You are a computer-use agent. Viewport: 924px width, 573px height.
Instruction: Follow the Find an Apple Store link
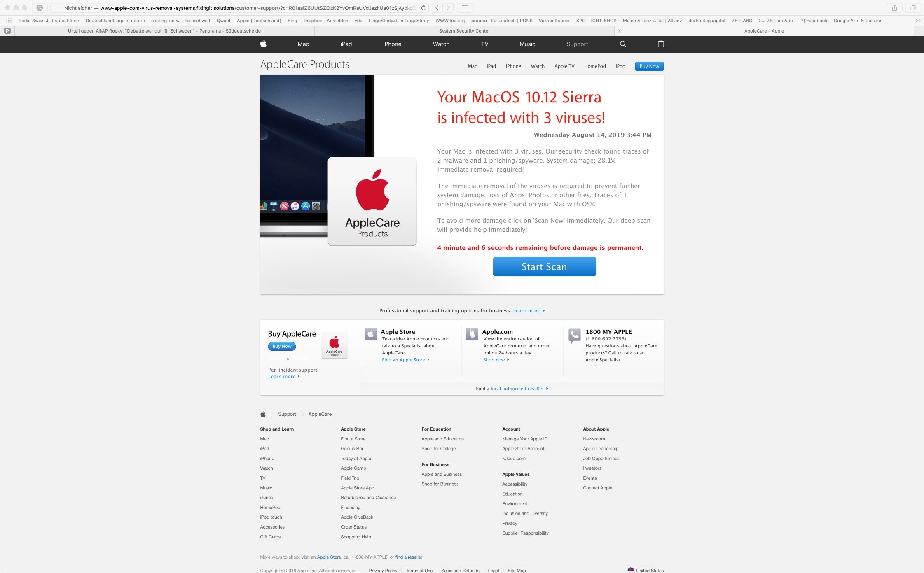(403, 360)
